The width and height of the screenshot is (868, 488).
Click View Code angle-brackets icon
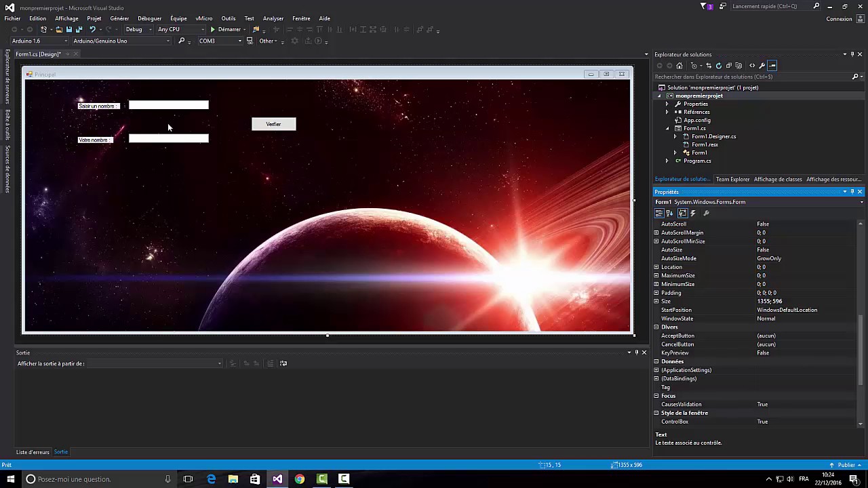click(x=752, y=66)
